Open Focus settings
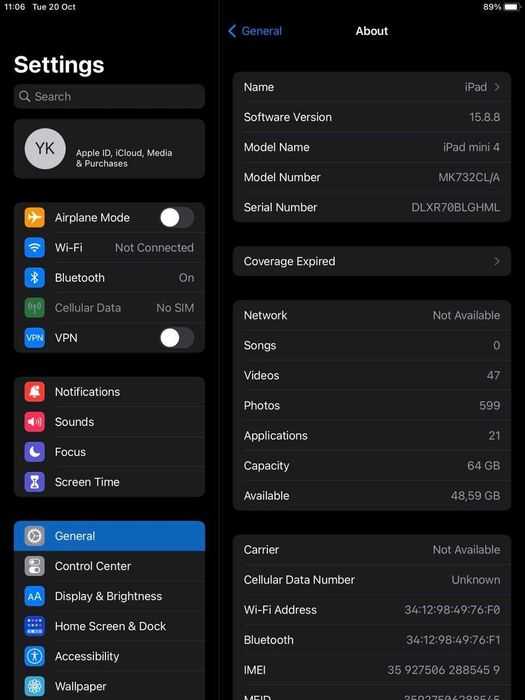 [109, 452]
